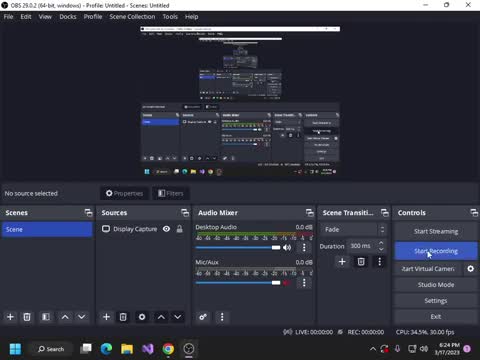The width and height of the screenshot is (480, 360).
Task: Pop out the Audio Mixer dock icon
Action: pos(310,213)
